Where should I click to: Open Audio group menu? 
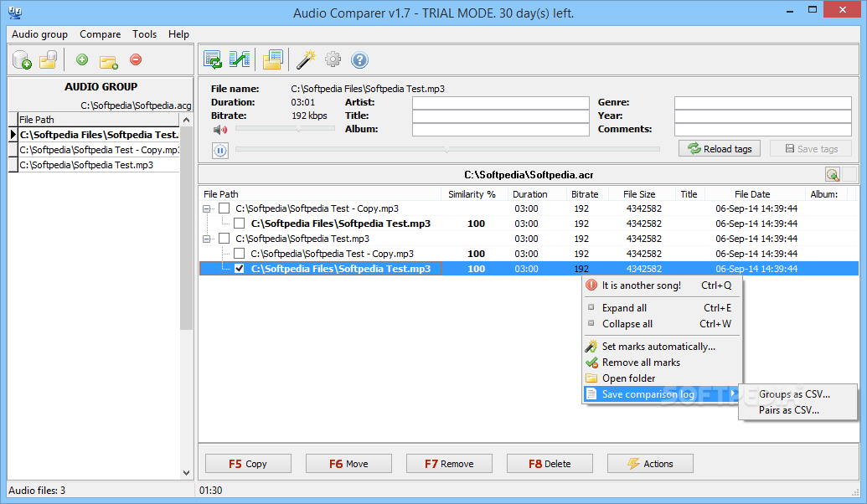tap(40, 34)
